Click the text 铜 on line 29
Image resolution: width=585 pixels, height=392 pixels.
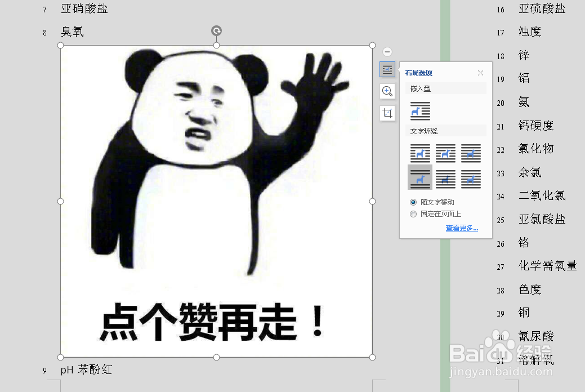pyautogui.click(x=524, y=313)
